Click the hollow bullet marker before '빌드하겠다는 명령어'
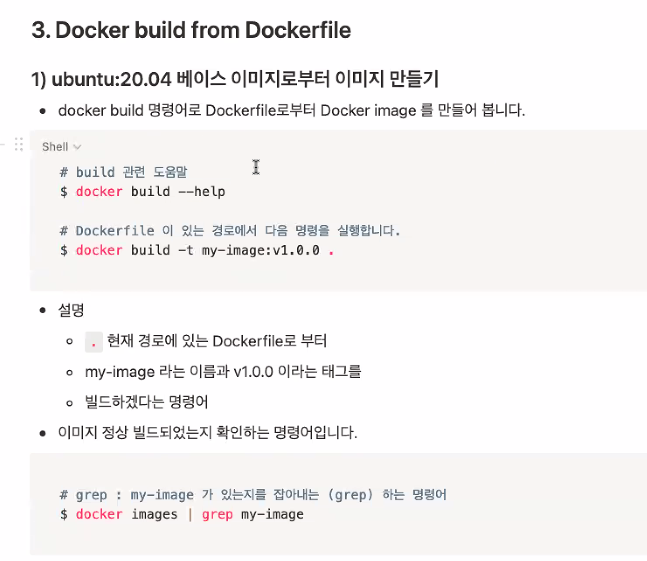The image size is (647, 561). click(x=70, y=403)
